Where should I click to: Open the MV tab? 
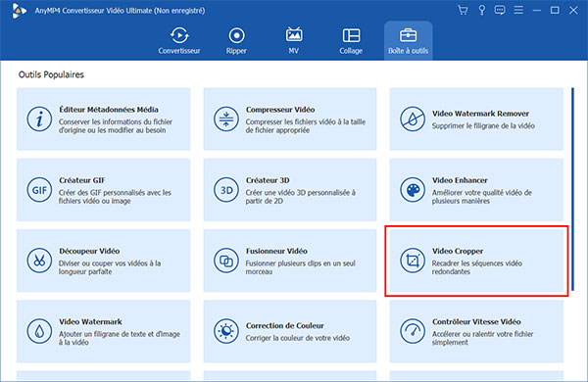(294, 40)
